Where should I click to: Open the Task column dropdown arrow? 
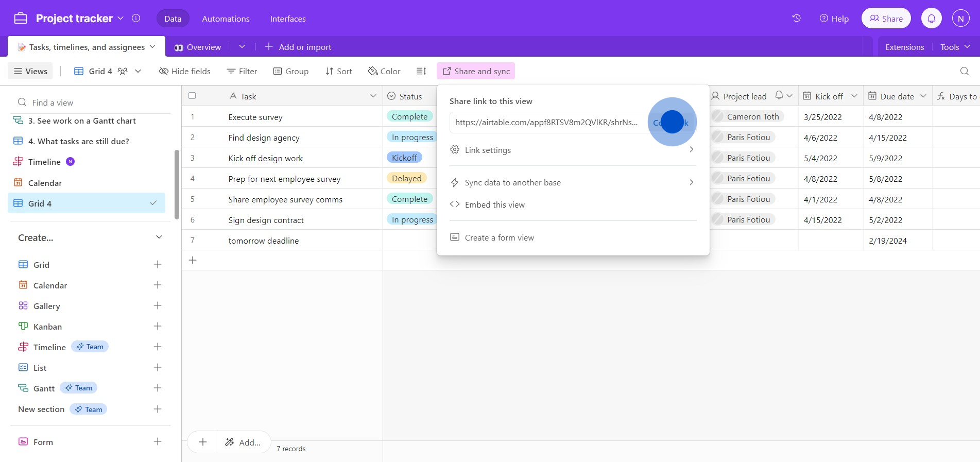point(373,96)
